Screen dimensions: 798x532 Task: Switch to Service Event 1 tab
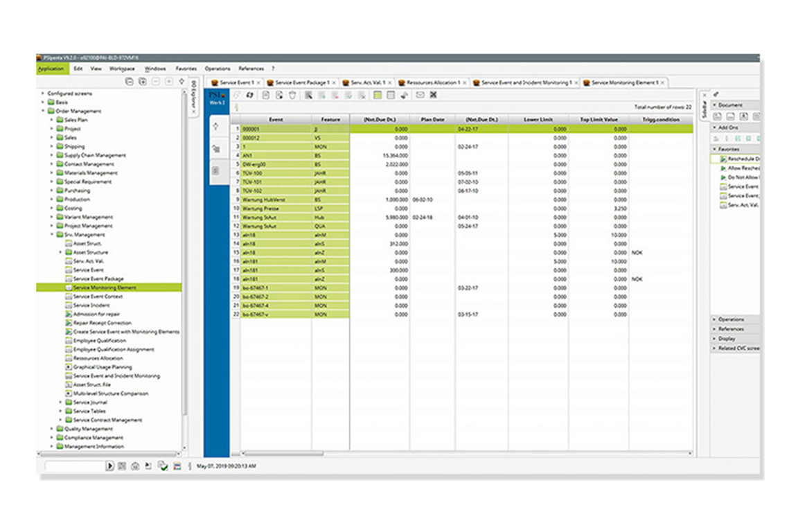pyautogui.click(x=236, y=82)
